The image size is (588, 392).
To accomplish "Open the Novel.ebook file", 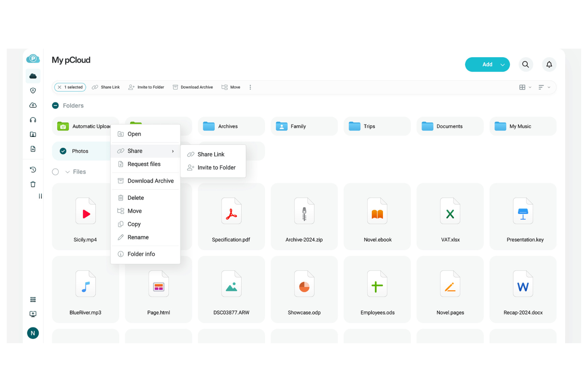I will pos(377,216).
